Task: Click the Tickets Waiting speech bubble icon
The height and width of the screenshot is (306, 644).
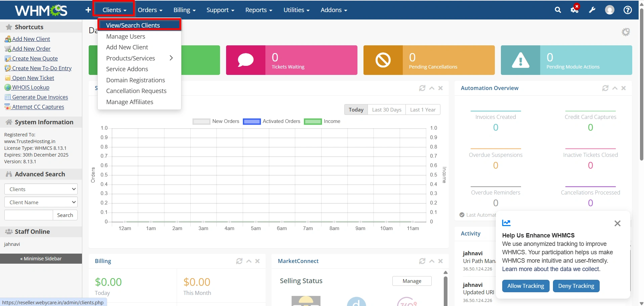Action: (246, 60)
